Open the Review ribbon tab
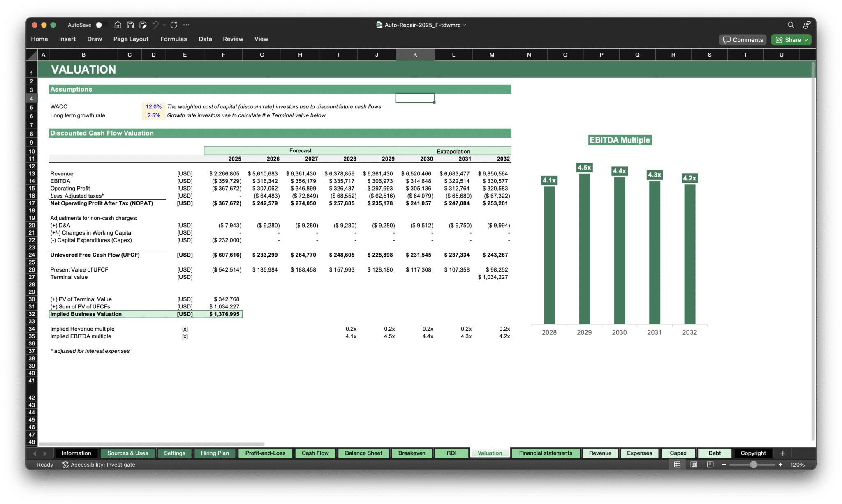Viewport: 842px width, 504px height. 233,39
